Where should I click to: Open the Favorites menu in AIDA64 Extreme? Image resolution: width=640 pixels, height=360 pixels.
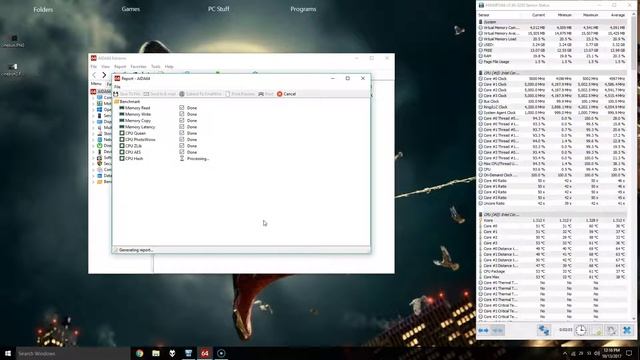point(138,67)
